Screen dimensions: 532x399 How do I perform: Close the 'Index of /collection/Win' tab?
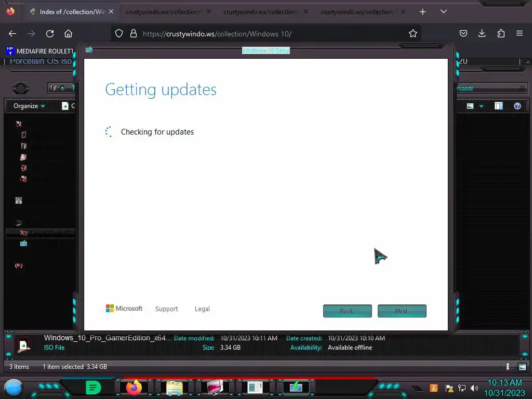point(111,11)
